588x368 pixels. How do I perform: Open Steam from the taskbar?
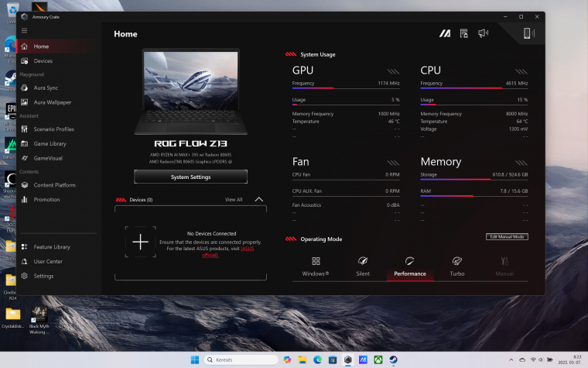coord(393,359)
